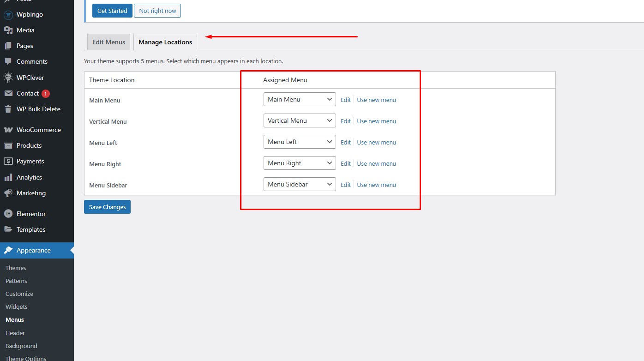Image resolution: width=644 pixels, height=361 pixels.
Task: Expand the Menu Sidebar assigned dropdown
Action: (x=300, y=184)
